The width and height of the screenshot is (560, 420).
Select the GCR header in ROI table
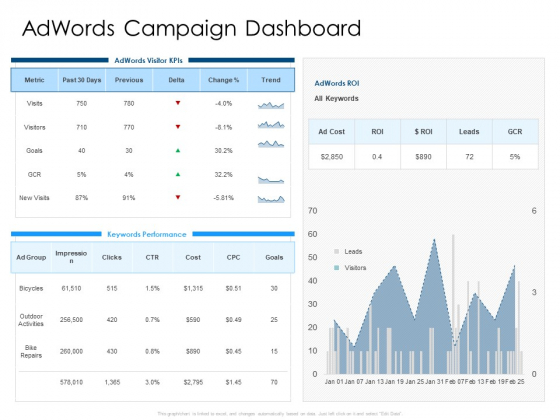[x=515, y=132]
